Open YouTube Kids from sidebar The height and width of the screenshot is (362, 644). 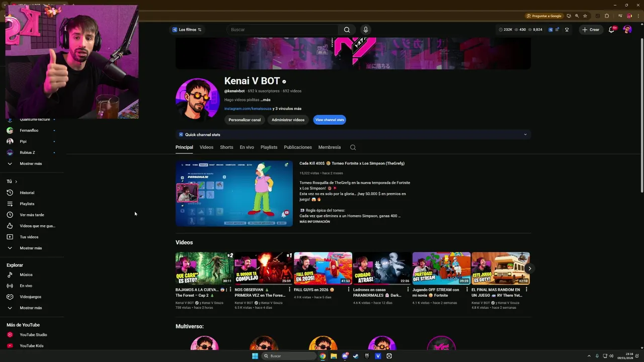point(32,345)
